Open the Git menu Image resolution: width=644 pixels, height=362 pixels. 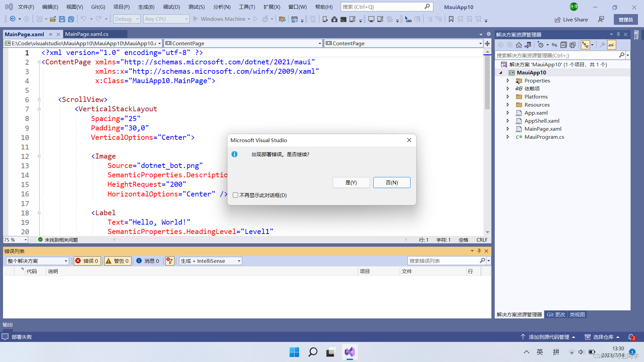(x=98, y=7)
